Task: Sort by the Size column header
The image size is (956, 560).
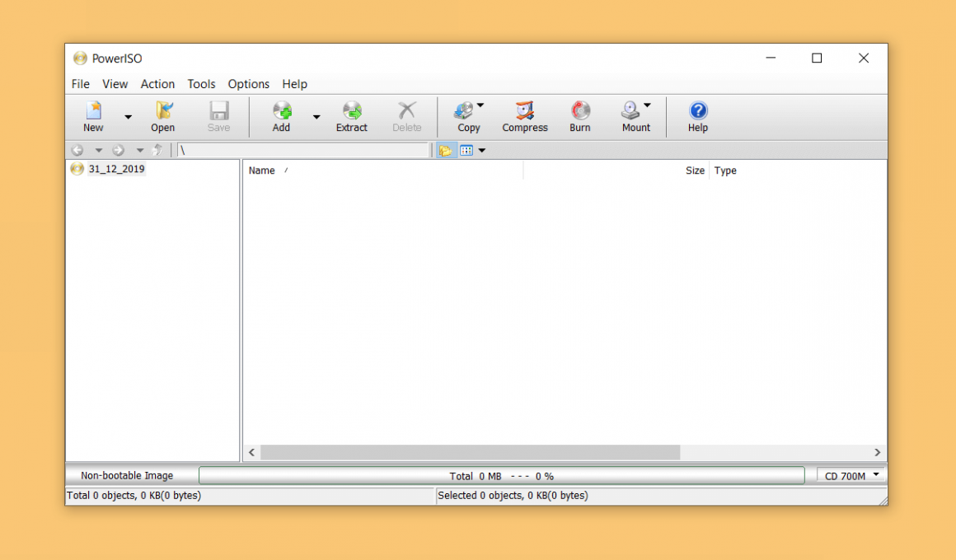Action: [x=695, y=170]
